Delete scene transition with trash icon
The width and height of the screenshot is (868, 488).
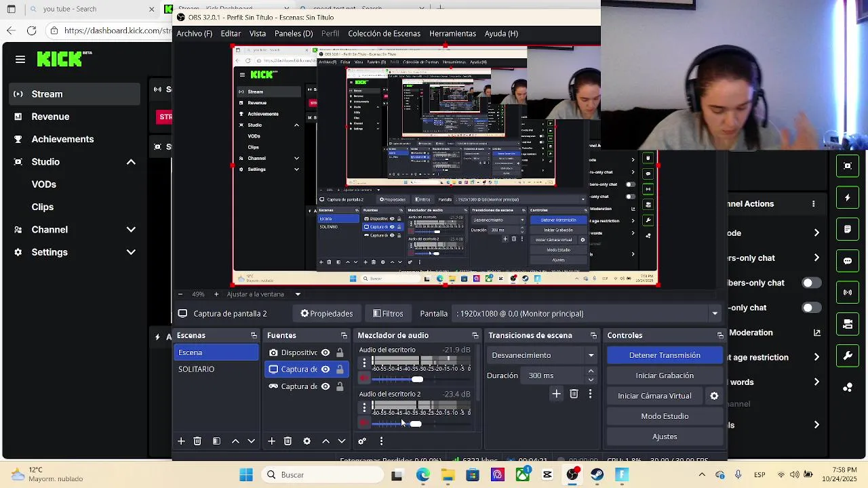tap(574, 394)
